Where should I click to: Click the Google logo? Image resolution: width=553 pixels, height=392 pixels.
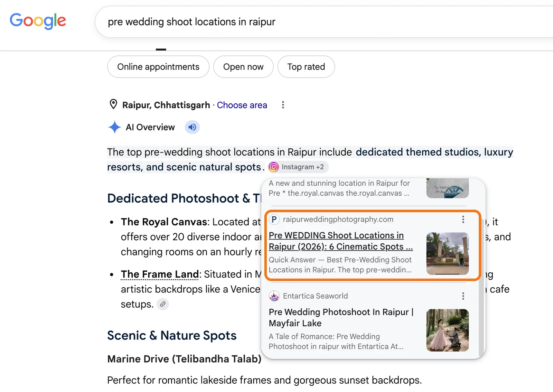(x=38, y=21)
